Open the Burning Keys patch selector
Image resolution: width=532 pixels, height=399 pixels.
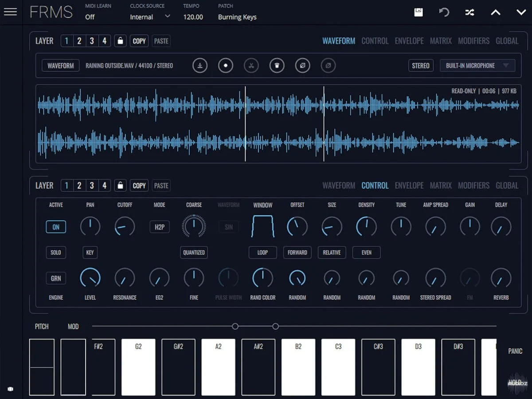click(237, 17)
